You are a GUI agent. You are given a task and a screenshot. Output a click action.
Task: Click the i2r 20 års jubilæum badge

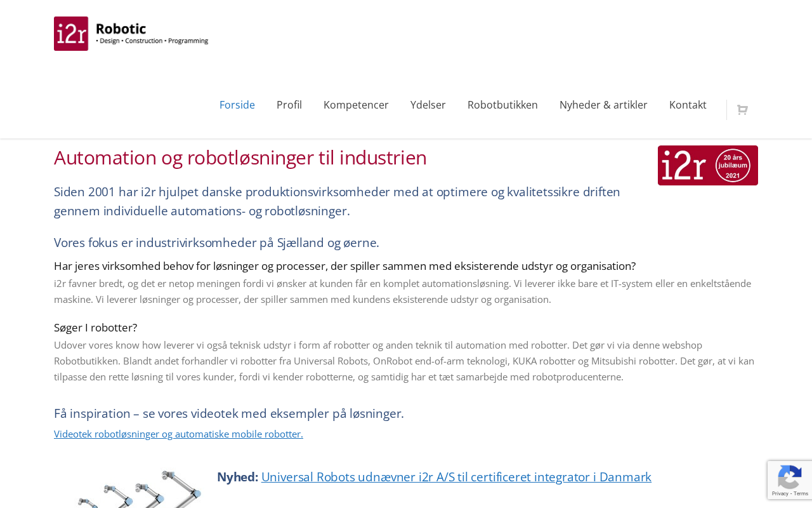coord(708,165)
